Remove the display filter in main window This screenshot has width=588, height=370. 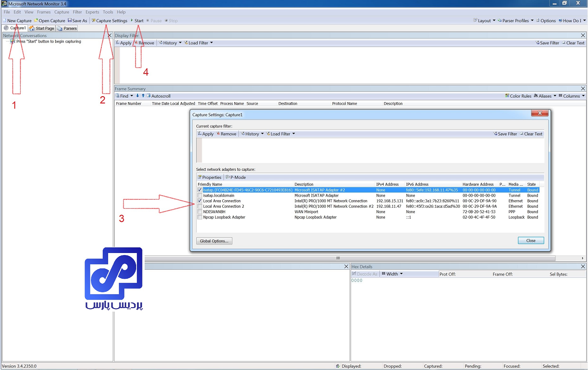tap(144, 43)
